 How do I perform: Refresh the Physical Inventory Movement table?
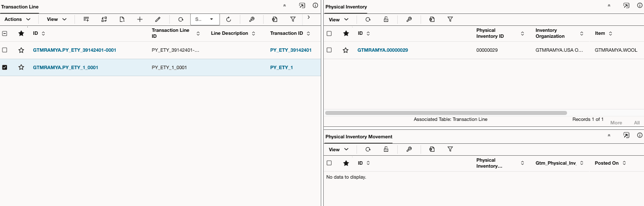coord(368,149)
